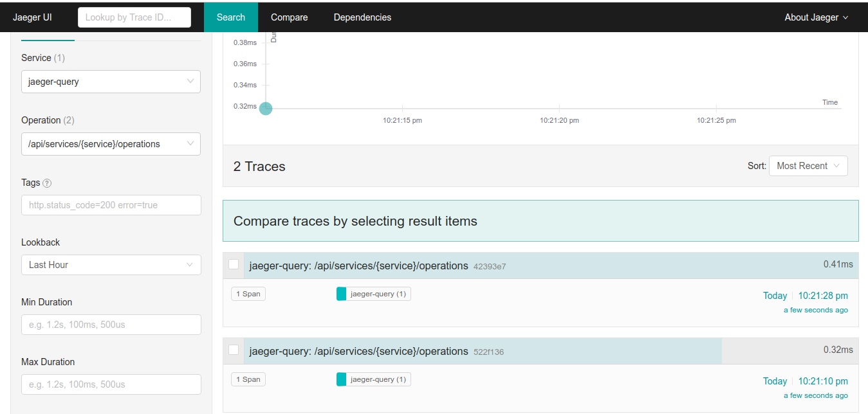868x414 pixels.
Task: Click the teal data point on duration chart
Action: pyautogui.click(x=266, y=108)
